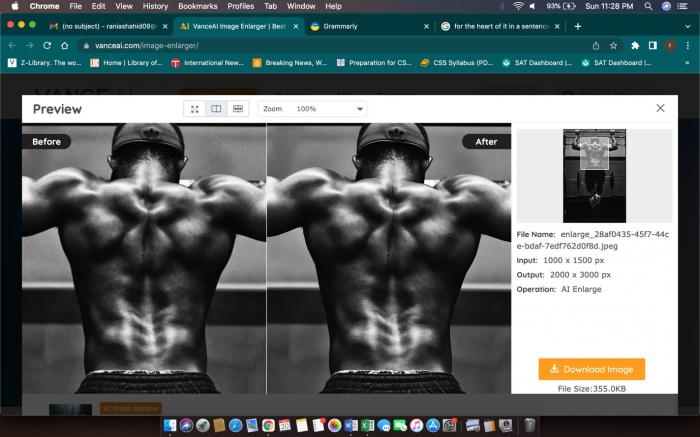The width and height of the screenshot is (700, 437).
Task: Open the Profiles menu
Action: point(241,6)
